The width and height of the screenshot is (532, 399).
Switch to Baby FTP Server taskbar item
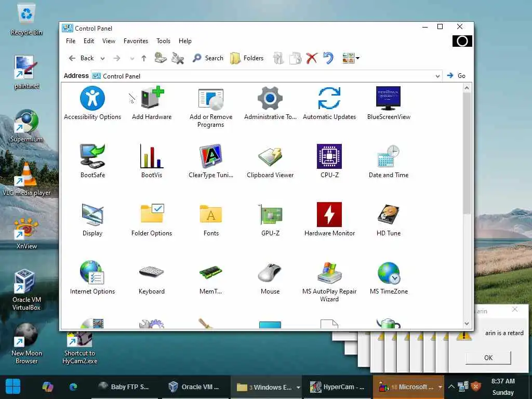coord(124,387)
